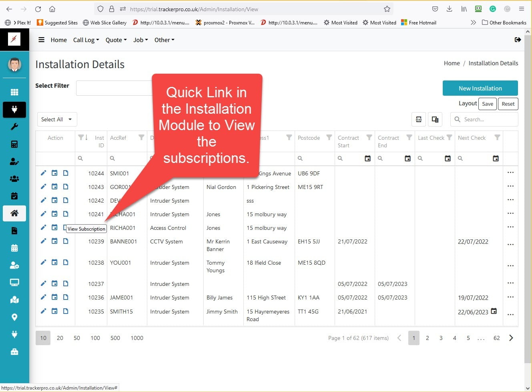Click the Reset layout button
Image resolution: width=532 pixels, height=392 pixels.
(x=508, y=104)
